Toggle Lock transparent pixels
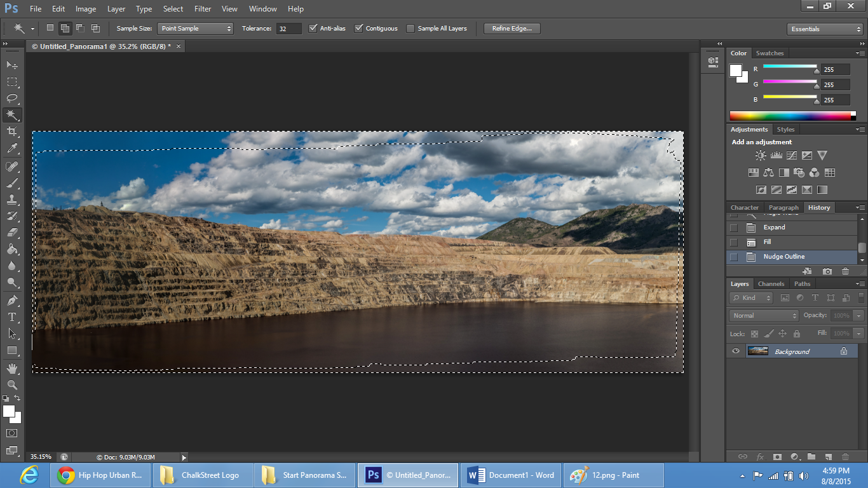Image resolution: width=868 pixels, height=488 pixels. click(754, 334)
